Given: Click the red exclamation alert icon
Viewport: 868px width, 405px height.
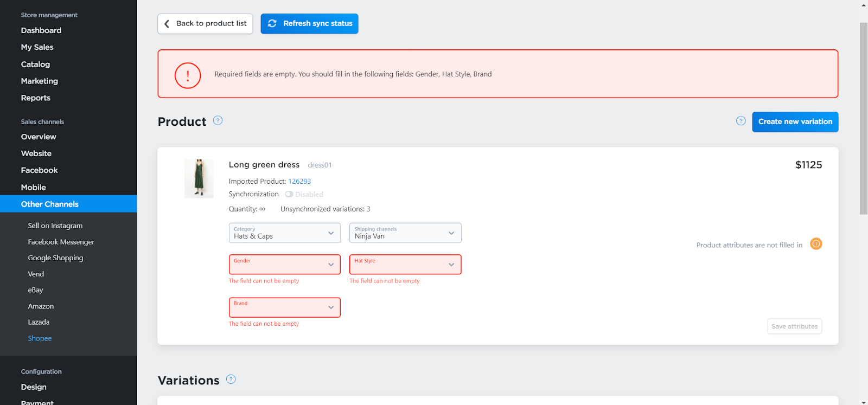Looking at the screenshot, I should point(188,75).
